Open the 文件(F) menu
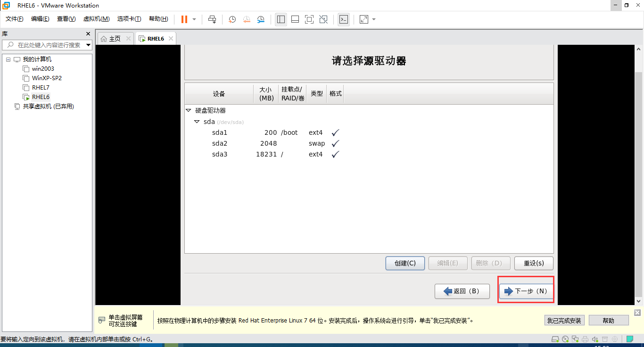This screenshot has height=347, width=644. pyautogui.click(x=15, y=19)
